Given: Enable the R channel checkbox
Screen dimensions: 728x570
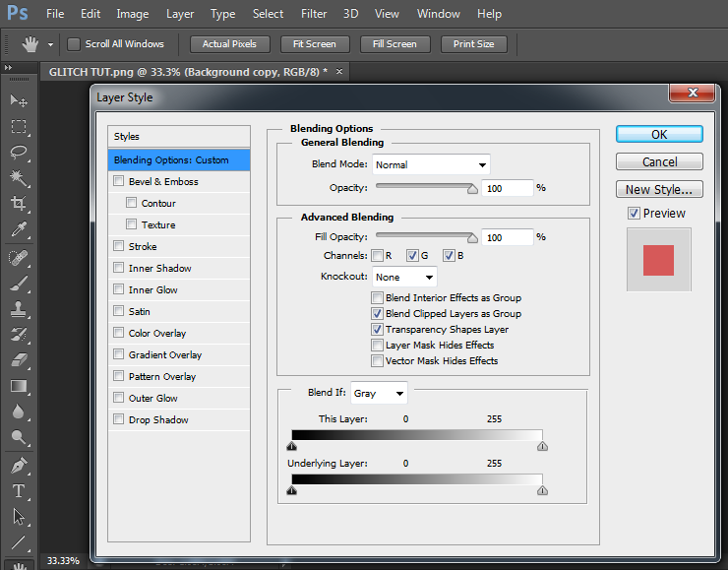Looking at the screenshot, I should tap(377, 256).
